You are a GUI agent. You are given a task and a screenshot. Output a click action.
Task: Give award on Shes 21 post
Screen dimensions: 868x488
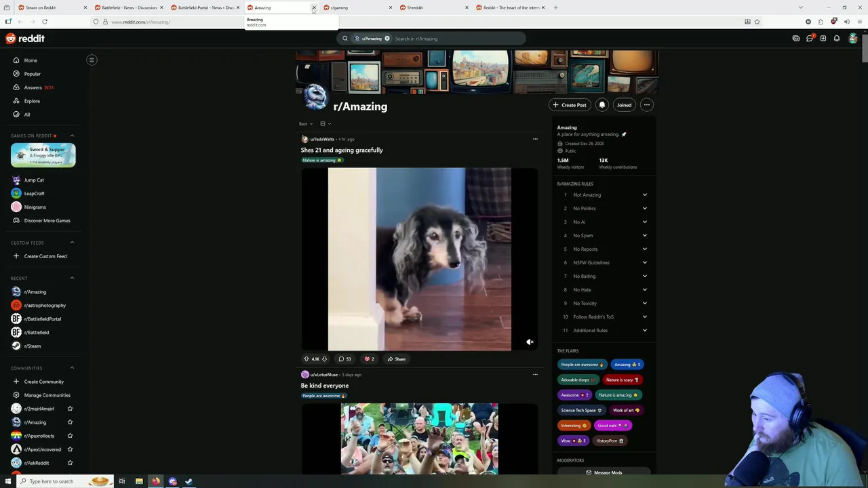click(370, 359)
